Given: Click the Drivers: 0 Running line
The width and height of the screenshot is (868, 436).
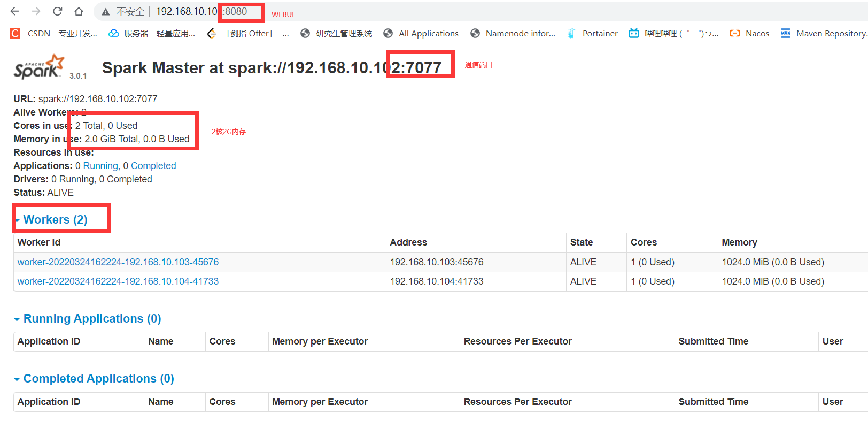Looking at the screenshot, I should tap(83, 179).
